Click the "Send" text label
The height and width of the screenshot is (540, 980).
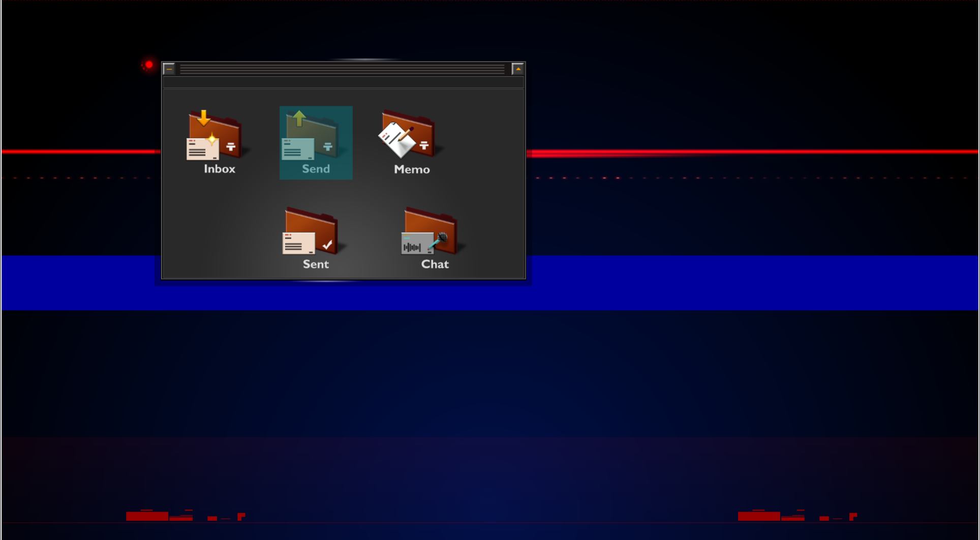point(316,169)
